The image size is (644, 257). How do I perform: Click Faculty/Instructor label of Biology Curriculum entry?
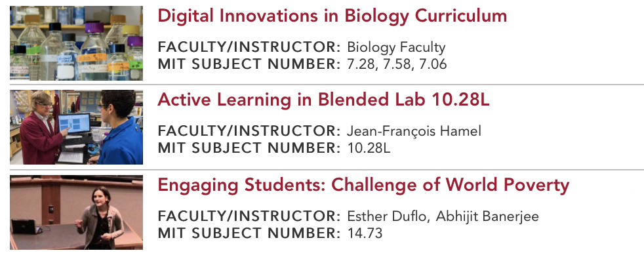[249, 48]
